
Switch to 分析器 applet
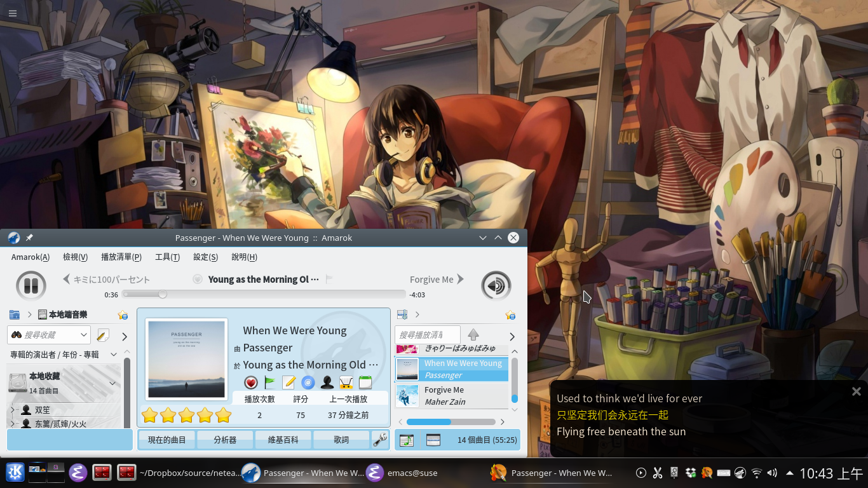coord(225,440)
